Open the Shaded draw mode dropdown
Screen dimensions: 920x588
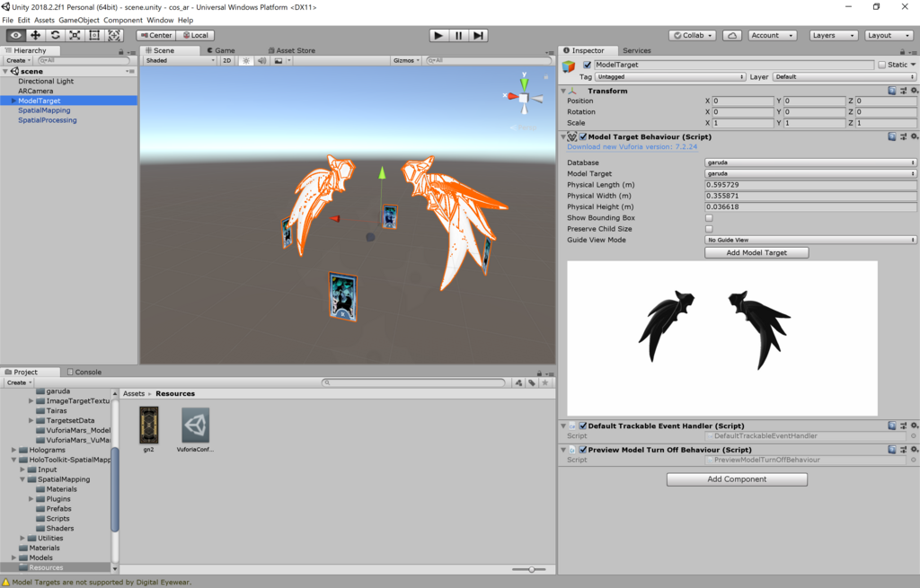(180, 60)
